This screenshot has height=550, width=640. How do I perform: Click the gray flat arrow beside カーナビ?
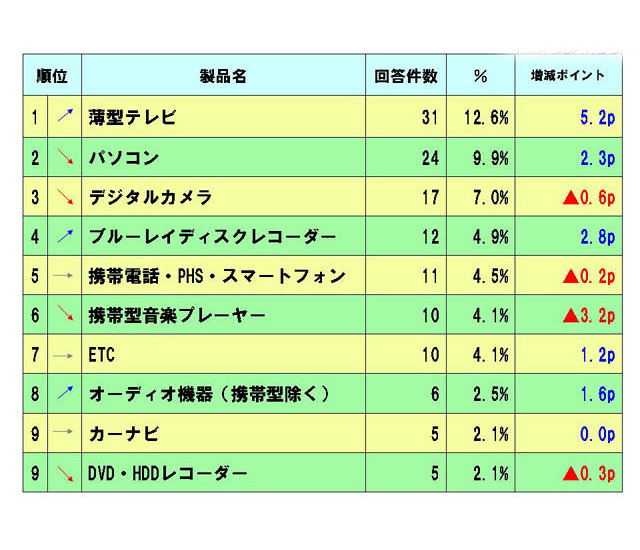click(x=63, y=431)
